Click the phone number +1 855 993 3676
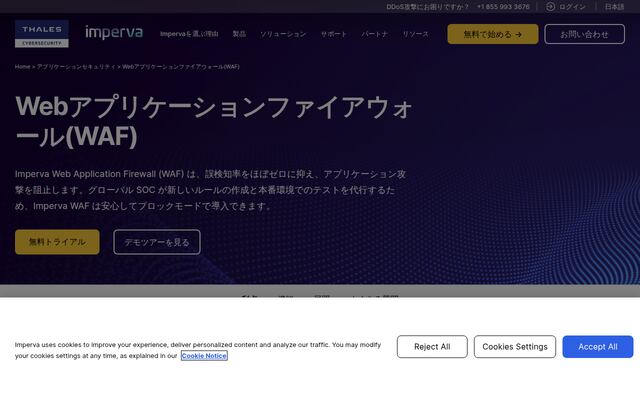The image size is (640, 400). [503, 7]
